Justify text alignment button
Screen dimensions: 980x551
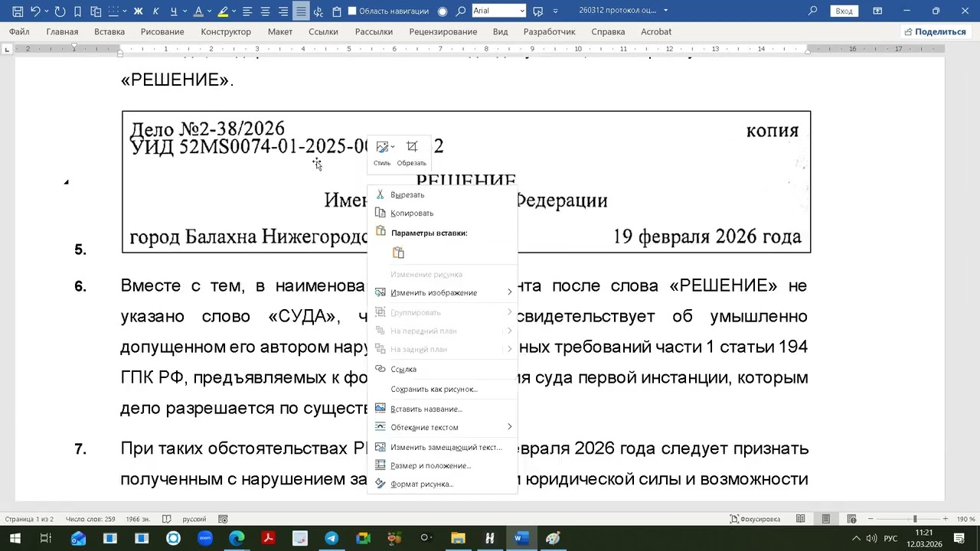coord(301,11)
